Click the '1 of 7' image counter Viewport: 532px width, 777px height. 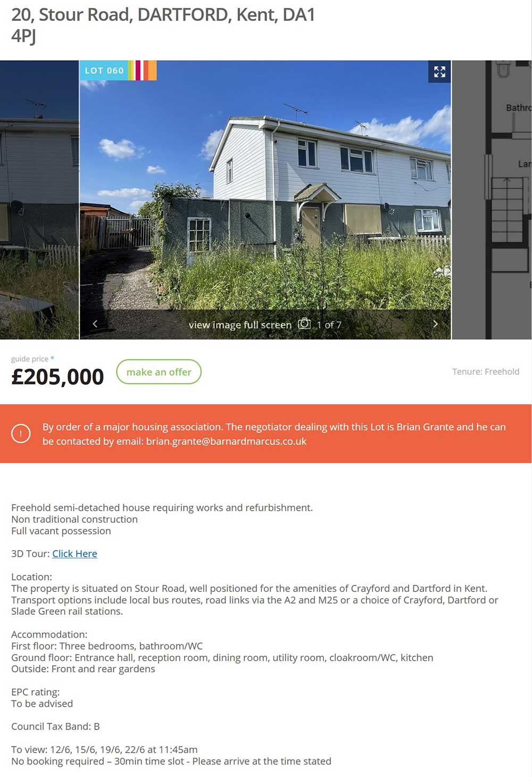point(329,325)
